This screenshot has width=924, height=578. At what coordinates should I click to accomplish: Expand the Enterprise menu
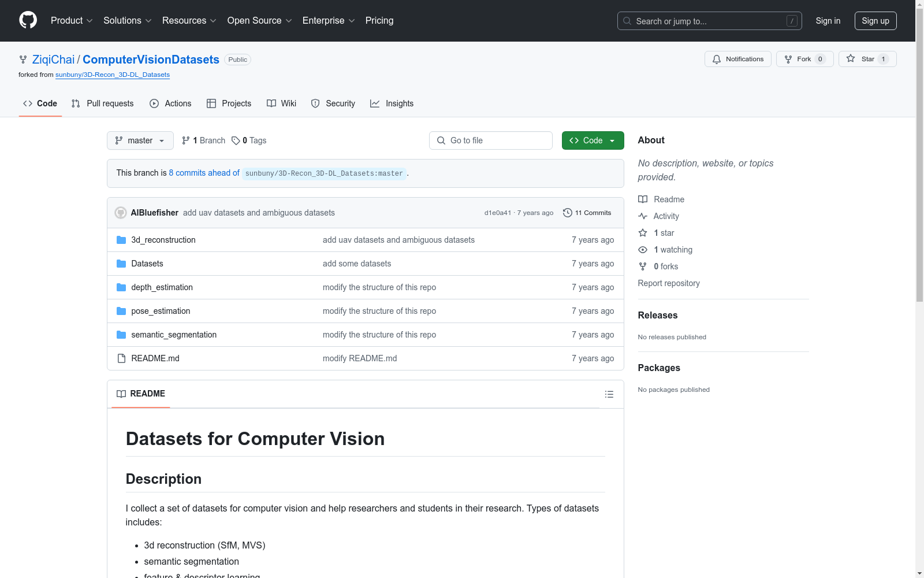(x=329, y=20)
